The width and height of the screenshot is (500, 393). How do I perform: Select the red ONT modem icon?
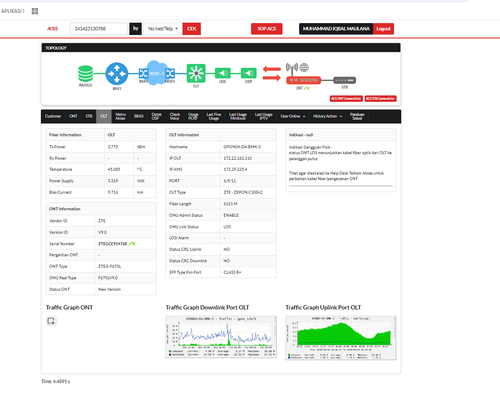coord(303,80)
